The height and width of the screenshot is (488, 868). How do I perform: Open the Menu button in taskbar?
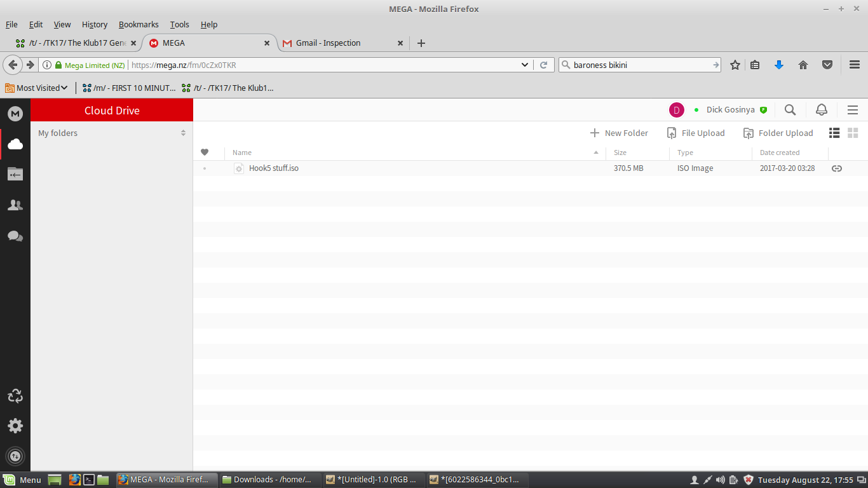(23, 480)
